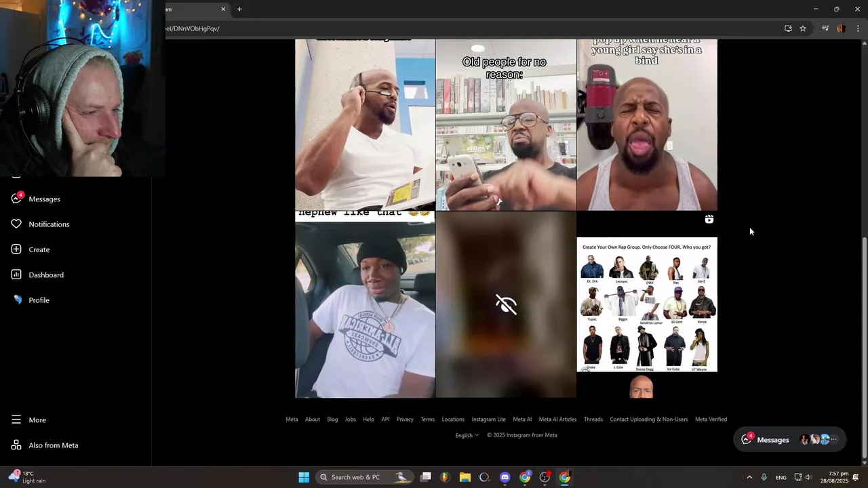Open the Help footer link
Screen dimensions: 868x488
pos(368,419)
